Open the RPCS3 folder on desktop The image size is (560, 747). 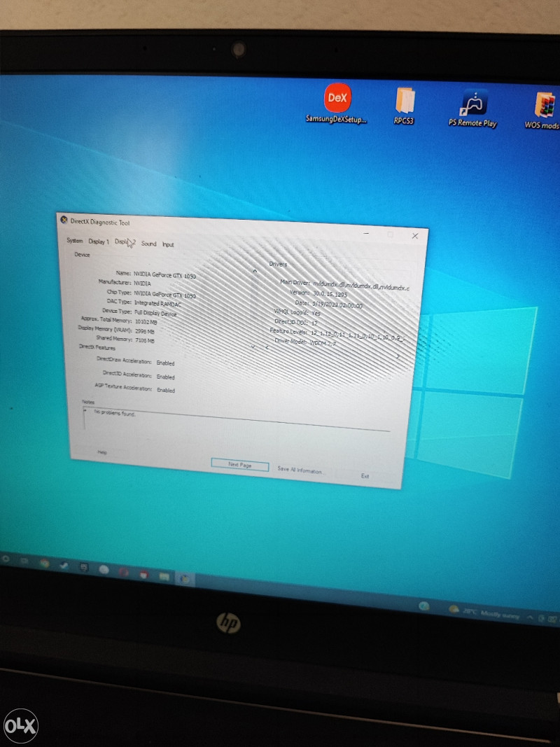click(x=405, y=106)
